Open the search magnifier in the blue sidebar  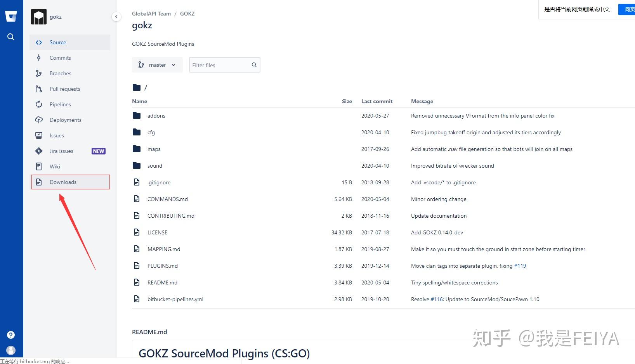pos(11,37)
